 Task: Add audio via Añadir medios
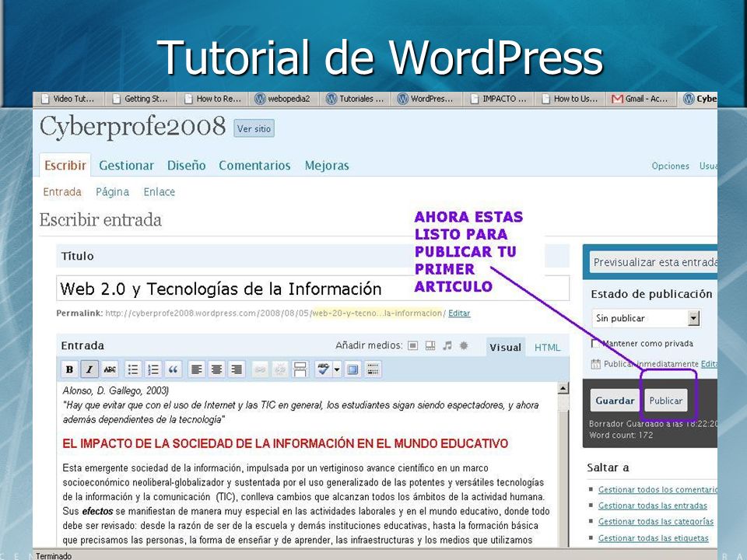pos(447,345)
